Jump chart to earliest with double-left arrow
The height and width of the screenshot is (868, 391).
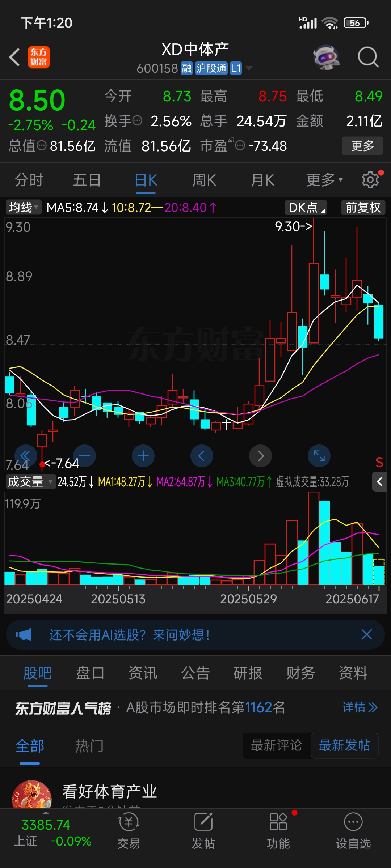point(26,456)
